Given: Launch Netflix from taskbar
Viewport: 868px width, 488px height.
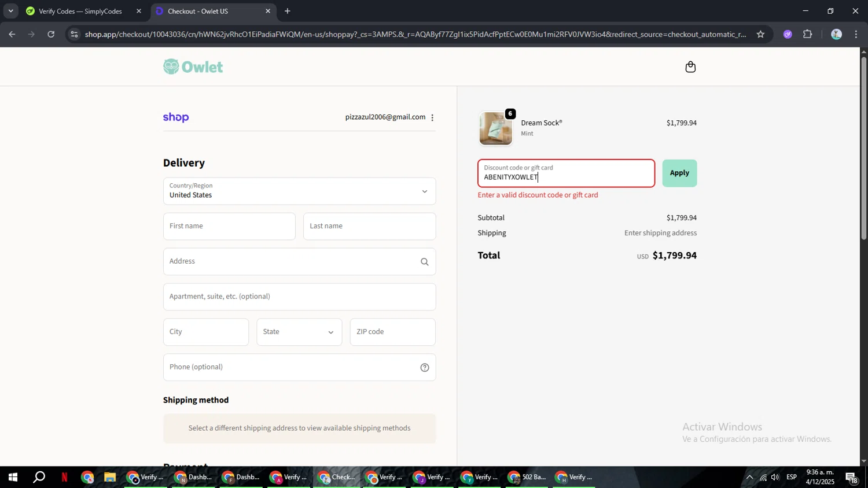Looking at the screenshot, I should pyautogui.click(x=64, y=478).
